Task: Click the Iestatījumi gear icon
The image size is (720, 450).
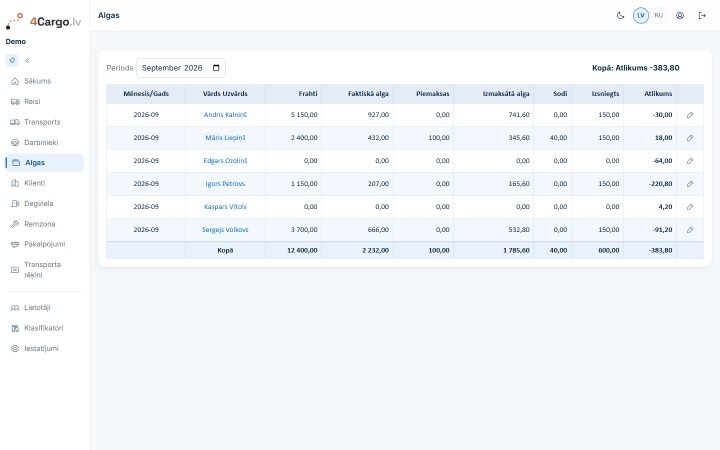Action: click(15, 349)
